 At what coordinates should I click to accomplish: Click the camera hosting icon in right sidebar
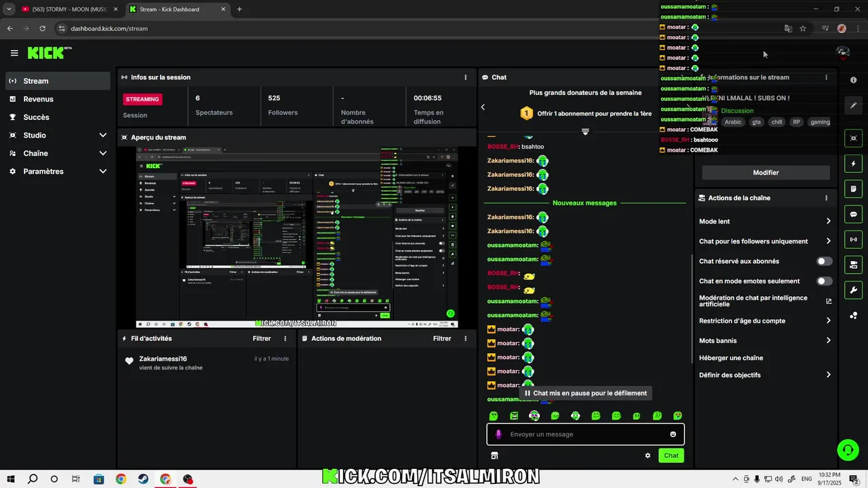pos(853,264)
